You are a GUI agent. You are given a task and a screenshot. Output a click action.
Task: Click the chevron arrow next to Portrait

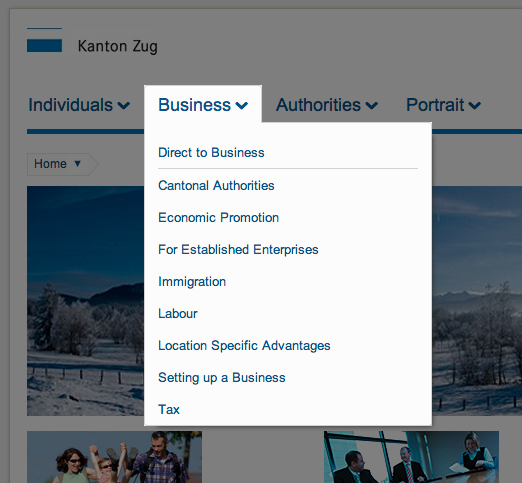pyautogui.click(x=475, y=106)
